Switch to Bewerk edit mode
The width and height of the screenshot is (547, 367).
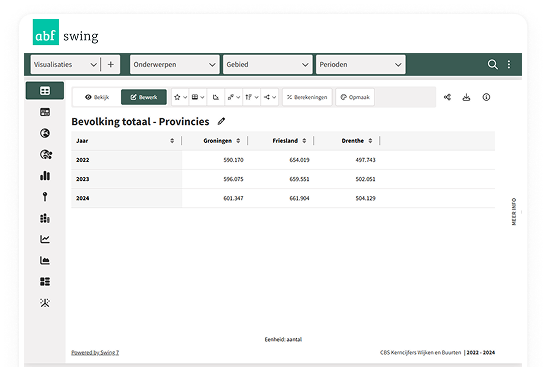point(144,97)
